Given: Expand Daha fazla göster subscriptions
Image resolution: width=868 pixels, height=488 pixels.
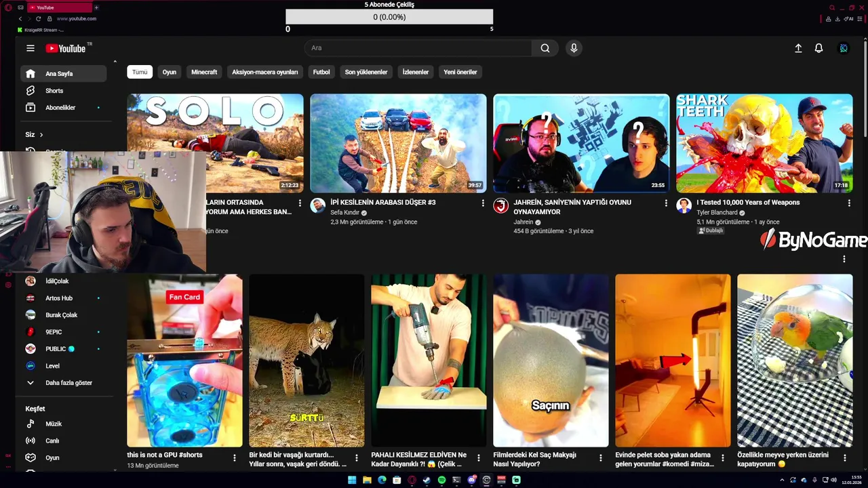Looking at the screenshot, I should [63, 383].
